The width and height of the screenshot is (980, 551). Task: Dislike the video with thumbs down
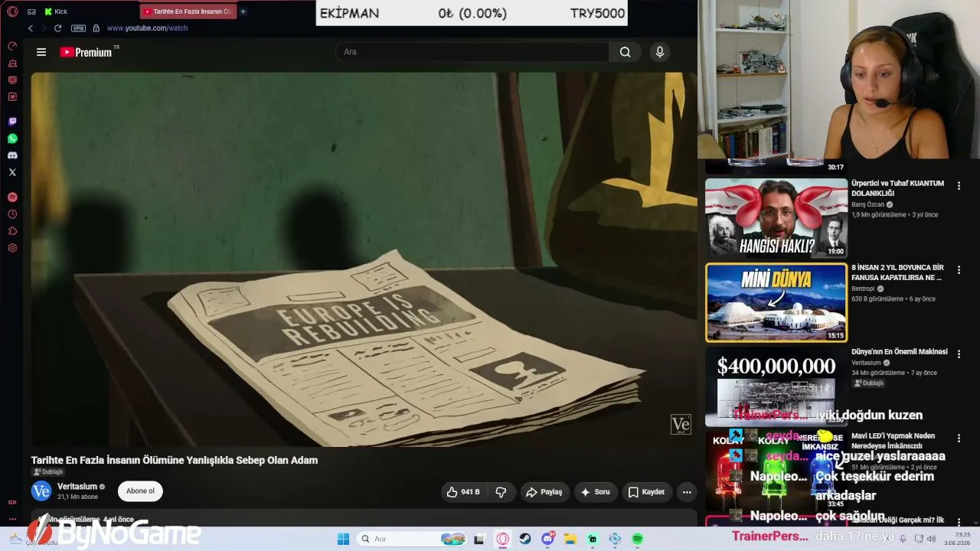pyautogui.click(x=501, y=492)
